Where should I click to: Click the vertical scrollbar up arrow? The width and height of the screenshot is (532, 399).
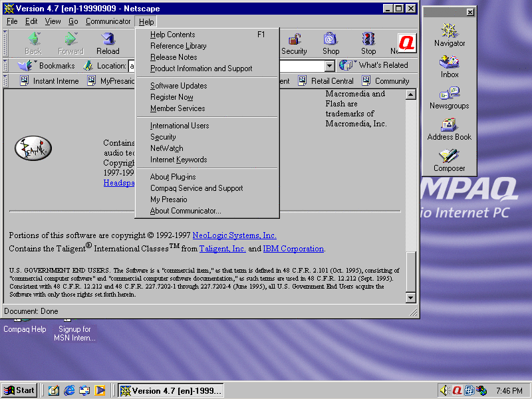(410, 94)
